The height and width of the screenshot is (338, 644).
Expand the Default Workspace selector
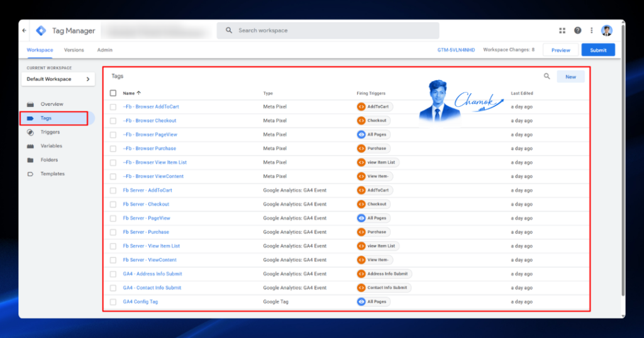coord(58,79)
